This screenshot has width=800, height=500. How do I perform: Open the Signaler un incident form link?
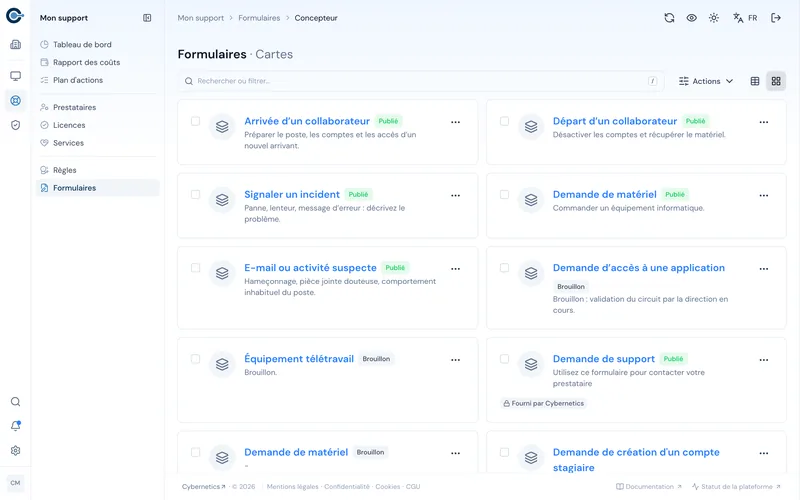click(292, 194)
